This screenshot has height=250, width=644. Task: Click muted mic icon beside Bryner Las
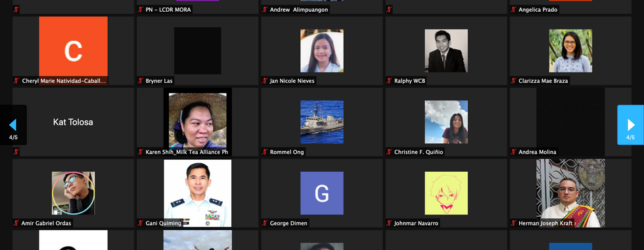pos(141,81)
